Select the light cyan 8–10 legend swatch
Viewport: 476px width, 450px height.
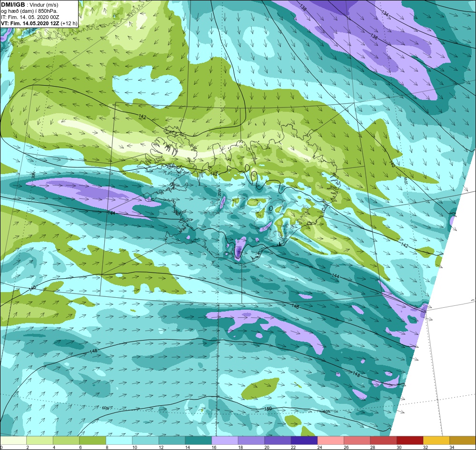click(119, 440)
